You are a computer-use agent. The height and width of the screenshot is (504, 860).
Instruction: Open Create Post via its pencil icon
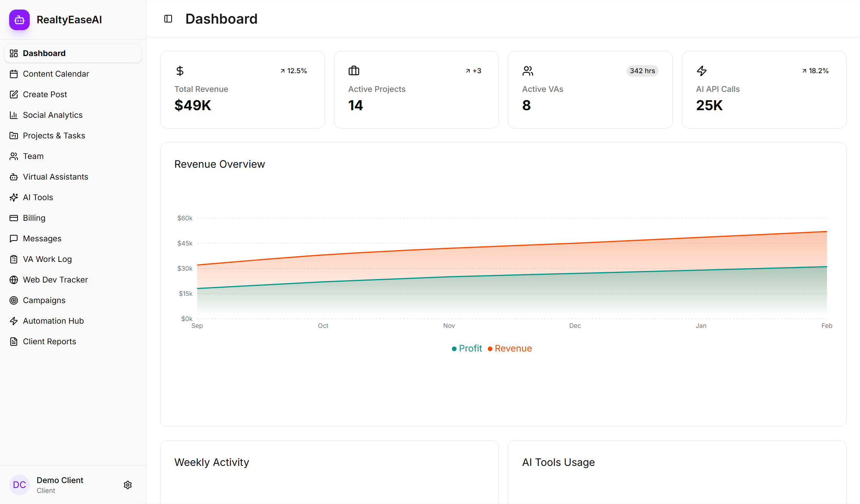14,94
